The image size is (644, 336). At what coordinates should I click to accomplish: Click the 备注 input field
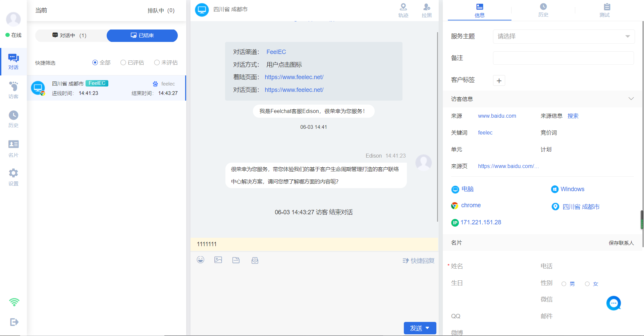pyautogui.click(x=563, y=58)
